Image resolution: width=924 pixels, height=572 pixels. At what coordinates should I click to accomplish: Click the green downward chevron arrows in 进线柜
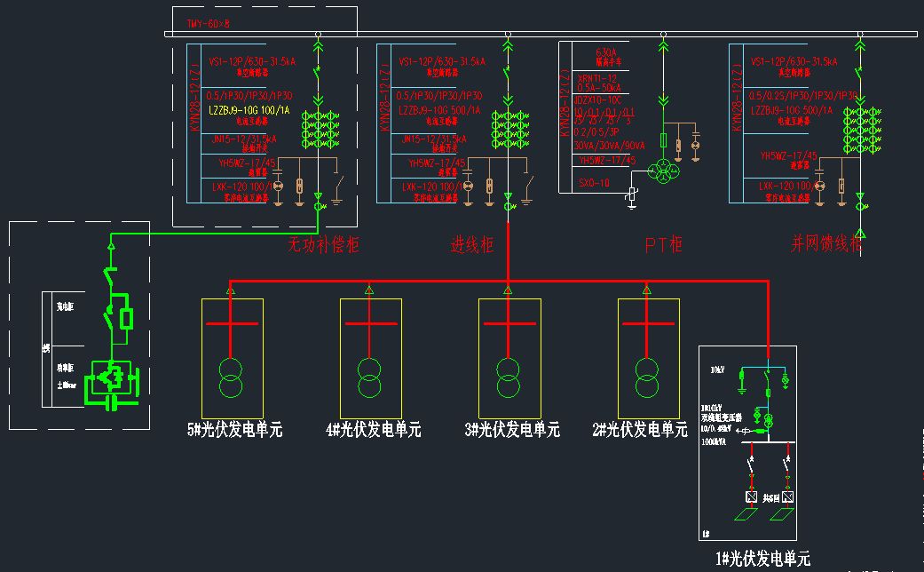pos(507,99)
